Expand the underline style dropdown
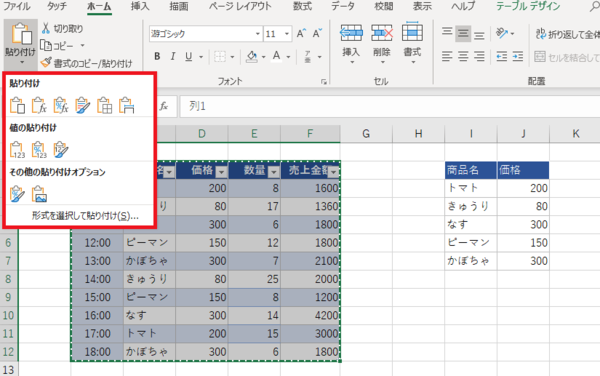 point(201,57)
